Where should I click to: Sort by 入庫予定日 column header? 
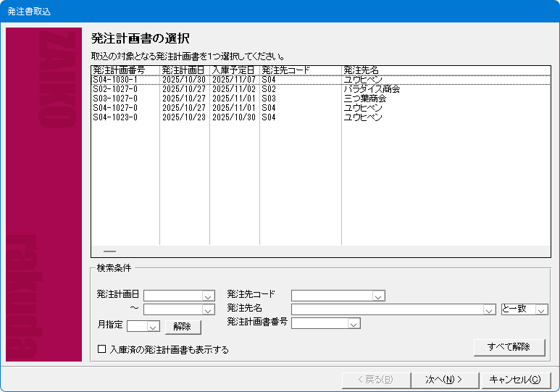click(x=234, y=70)
